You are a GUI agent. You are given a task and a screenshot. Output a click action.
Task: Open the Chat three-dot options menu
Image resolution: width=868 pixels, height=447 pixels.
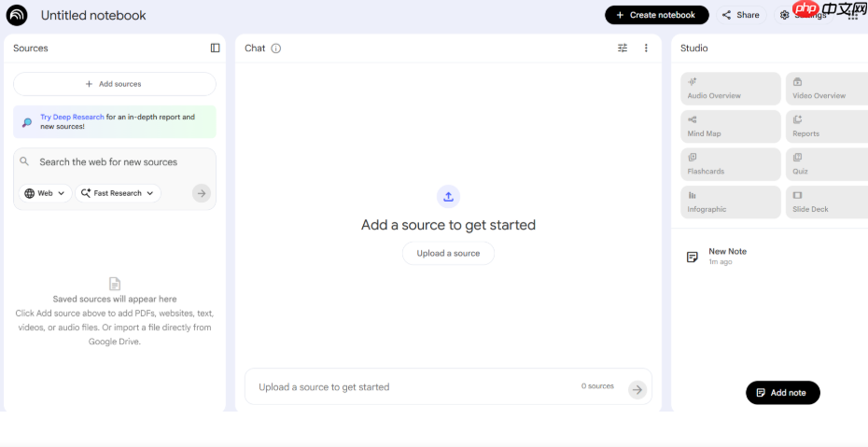[x=646, y=48]
